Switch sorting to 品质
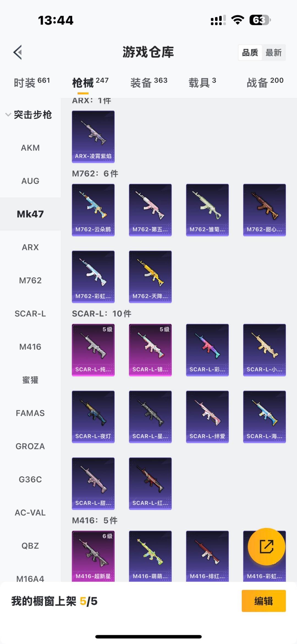The width and height of the screenshot is (297, 644). tap(250, 53)
